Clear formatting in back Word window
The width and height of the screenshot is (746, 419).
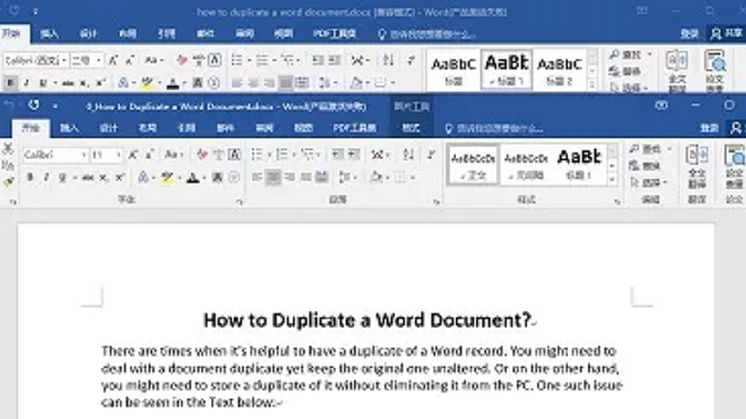click(x=182, y=60)
